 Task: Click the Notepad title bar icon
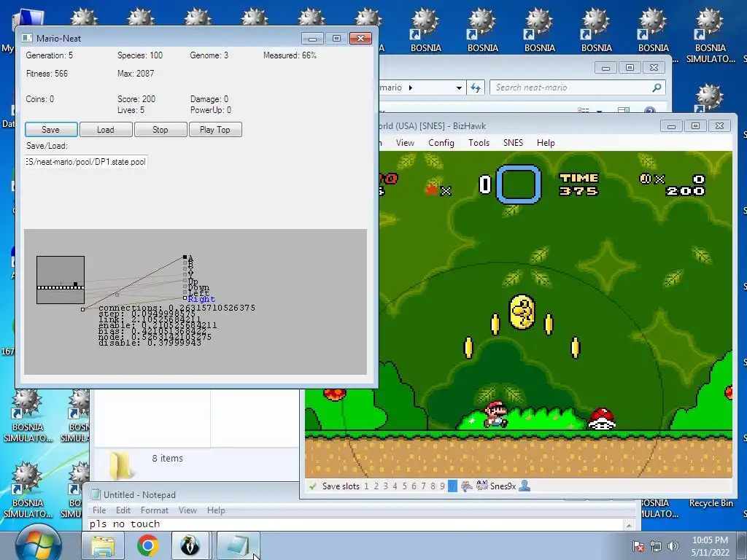96,494
